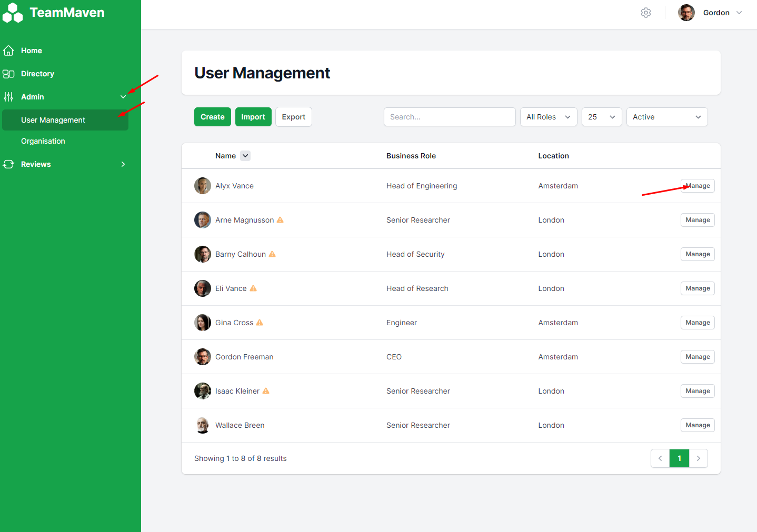Click the User Management page heading
The width and height of the screenshot is (757, 532).
262,73
